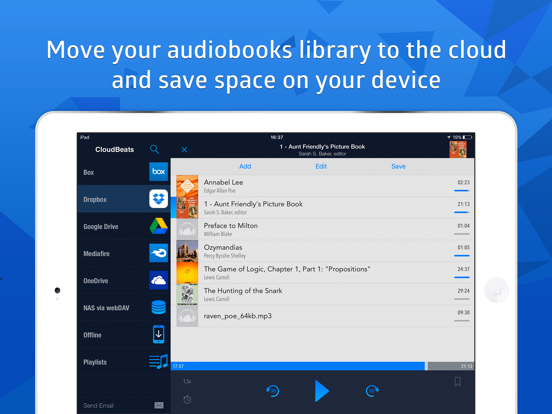
Task: Tap the Send Email envelope icon
Action: [159, 405]
